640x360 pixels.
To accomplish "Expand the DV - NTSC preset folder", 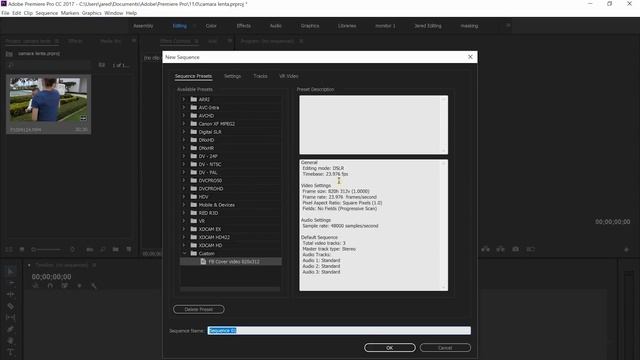I will point(184,164).
